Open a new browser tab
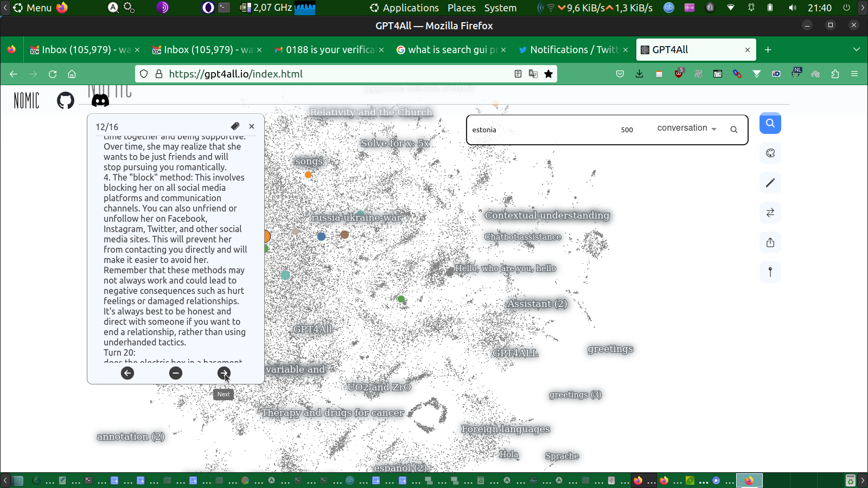Viewport: 868px width, 488px height. (768, 50)
